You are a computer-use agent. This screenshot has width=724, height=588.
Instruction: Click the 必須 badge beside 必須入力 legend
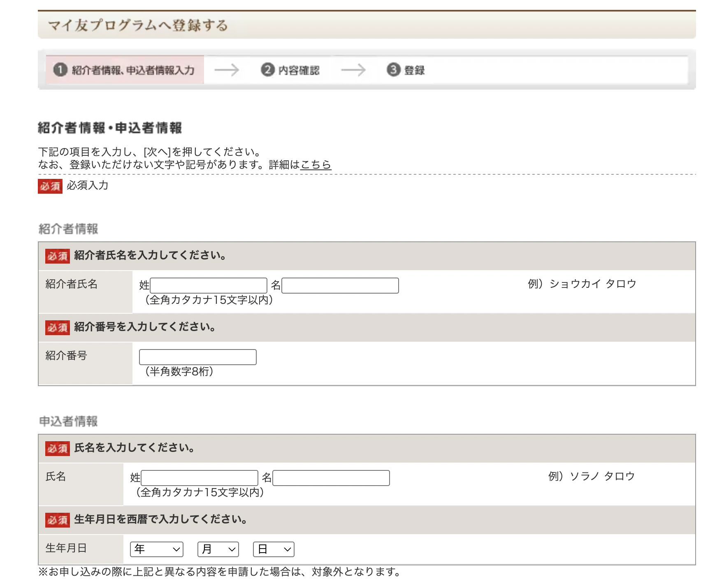point(50,186)
